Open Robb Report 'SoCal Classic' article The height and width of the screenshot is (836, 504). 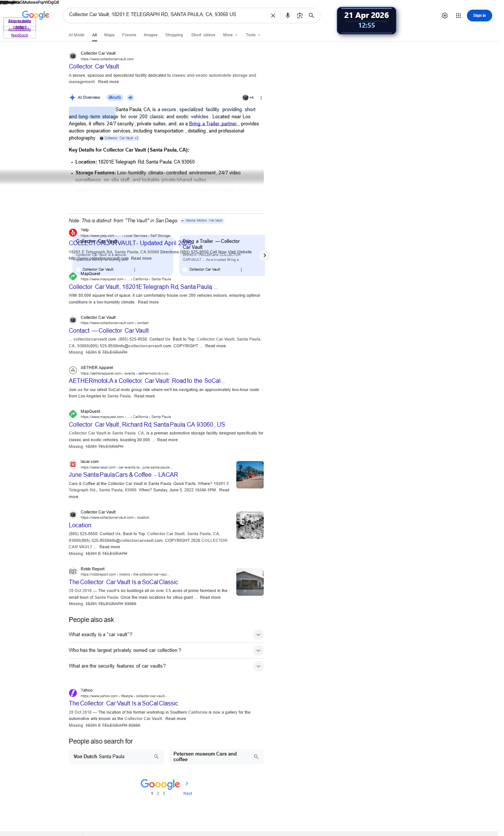123,582
